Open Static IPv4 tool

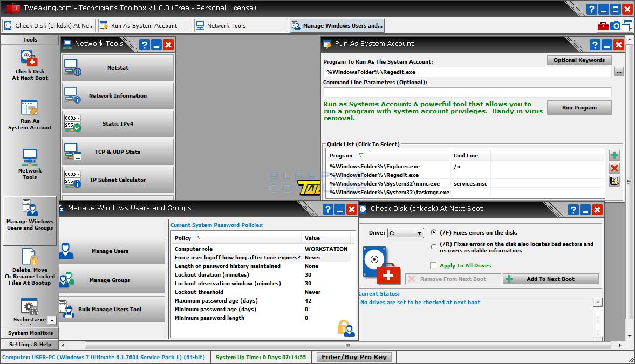(x=118, y=123)
